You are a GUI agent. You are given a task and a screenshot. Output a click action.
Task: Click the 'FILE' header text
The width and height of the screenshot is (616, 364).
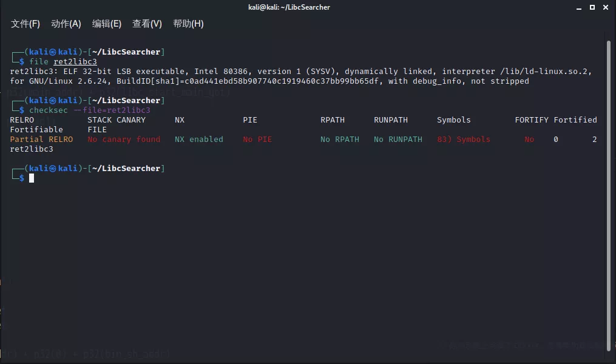coord(97,130)
